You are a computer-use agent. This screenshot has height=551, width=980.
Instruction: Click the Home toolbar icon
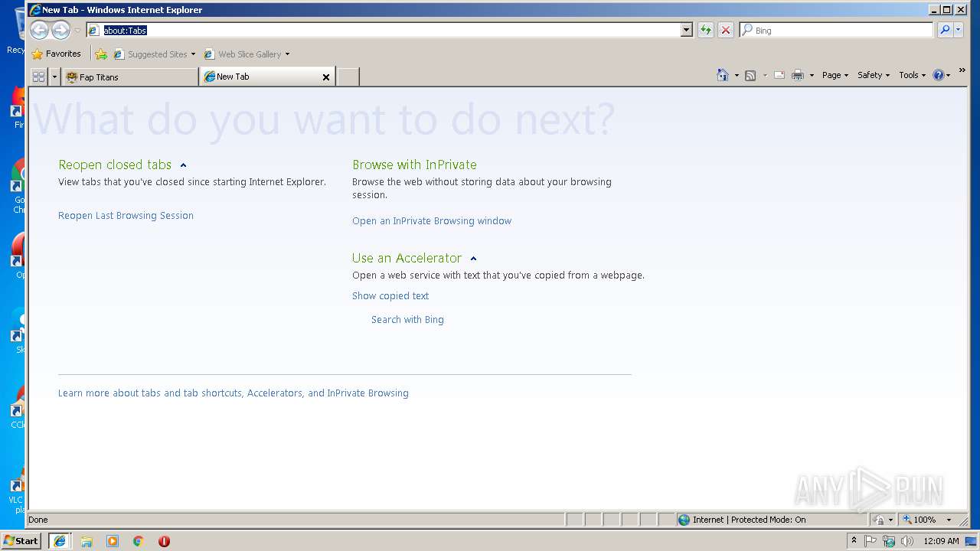pyautogui.click(x=723, y=75)
